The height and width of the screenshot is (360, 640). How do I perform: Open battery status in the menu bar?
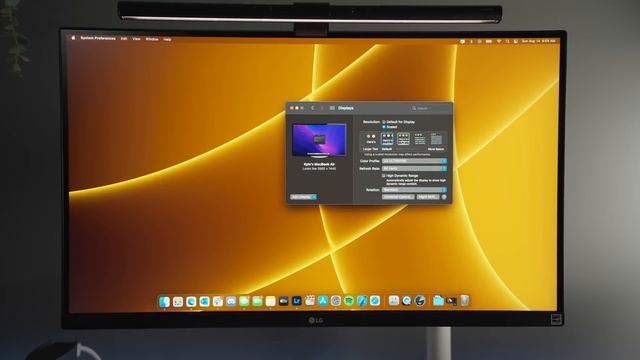coord(489,41)
